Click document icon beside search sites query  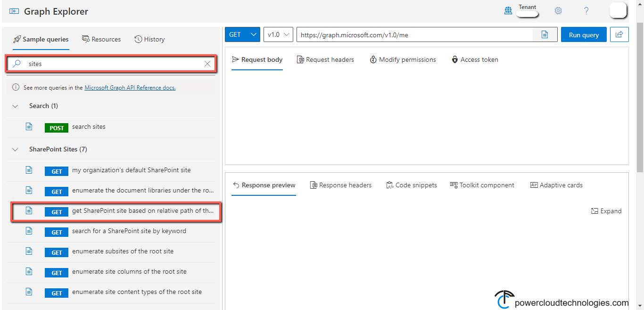29,126
